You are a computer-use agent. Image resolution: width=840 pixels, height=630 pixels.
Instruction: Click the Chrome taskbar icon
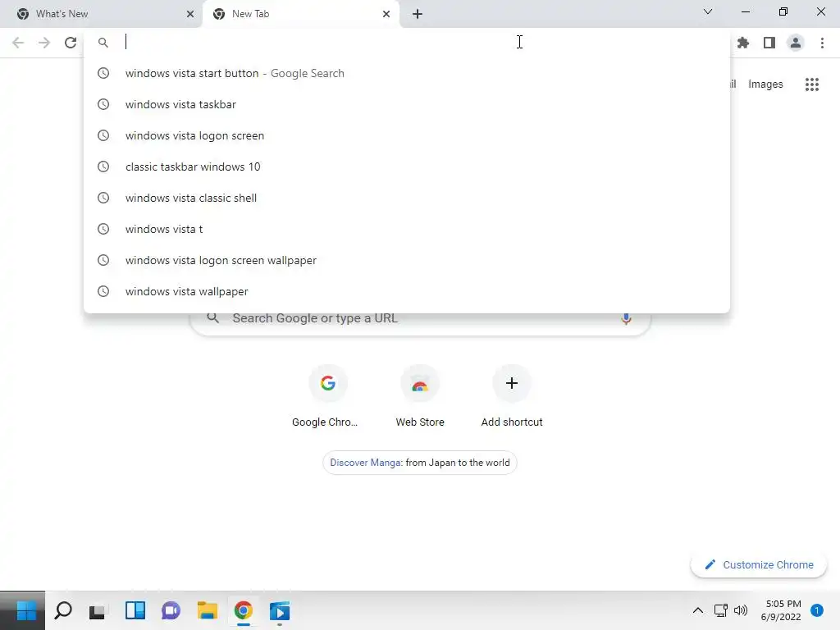coord(243,610)
